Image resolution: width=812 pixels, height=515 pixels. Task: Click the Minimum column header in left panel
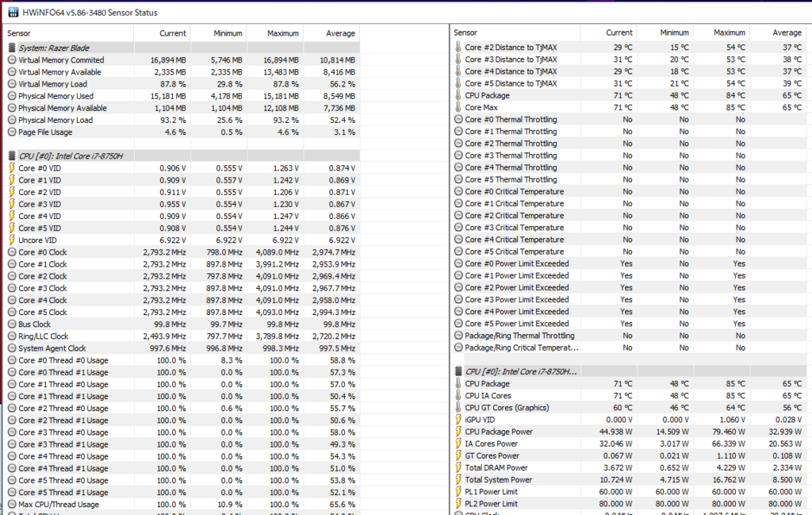(219, 33)
